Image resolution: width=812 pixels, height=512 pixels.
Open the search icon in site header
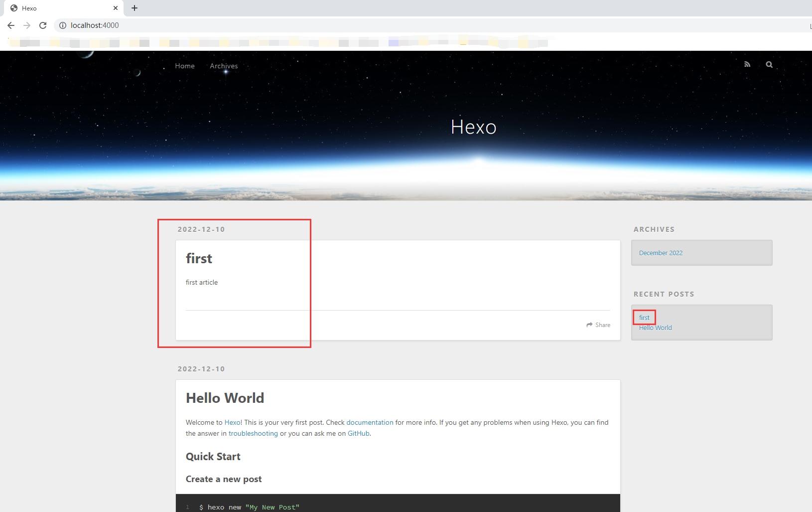click(x=769, y=64)
